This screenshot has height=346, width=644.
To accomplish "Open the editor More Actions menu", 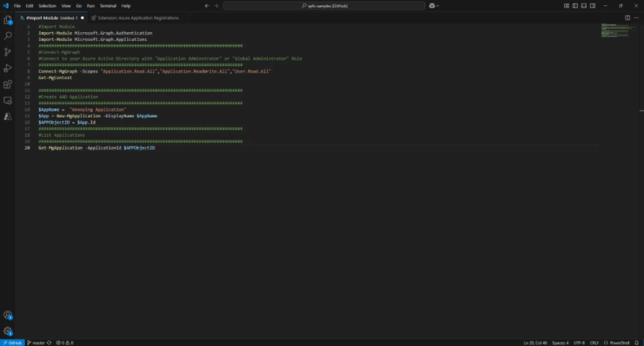I will 636,18.
